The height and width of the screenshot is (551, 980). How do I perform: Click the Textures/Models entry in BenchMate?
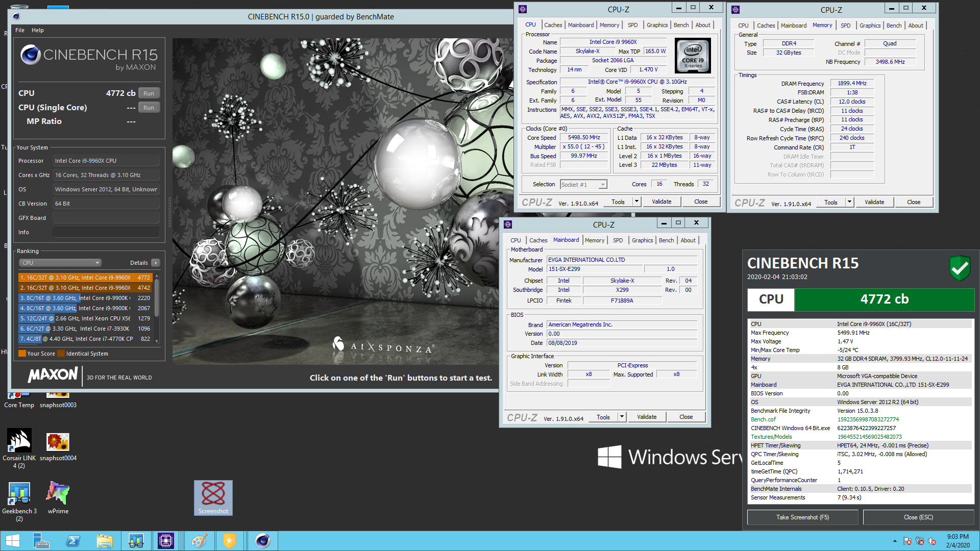pyautogui.click(x=771, y=437)
